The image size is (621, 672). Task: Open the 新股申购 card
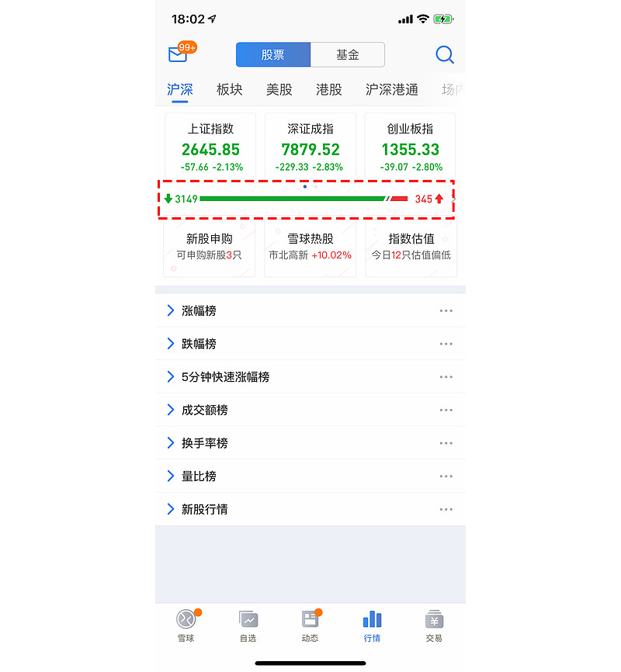(210, 247)
